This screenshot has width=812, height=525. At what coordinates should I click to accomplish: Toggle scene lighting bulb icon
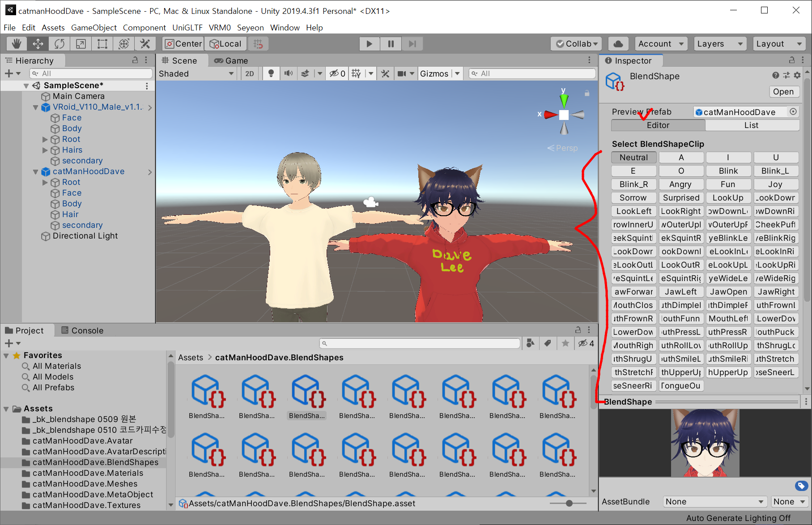click(271, 73)
